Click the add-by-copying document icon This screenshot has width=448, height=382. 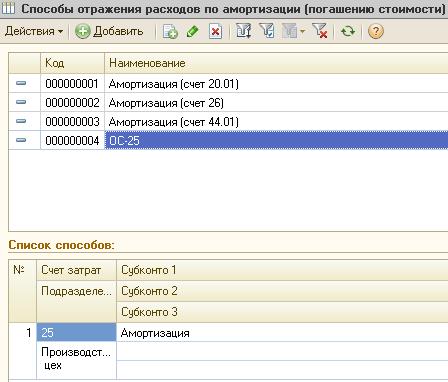tap(170, 32)
